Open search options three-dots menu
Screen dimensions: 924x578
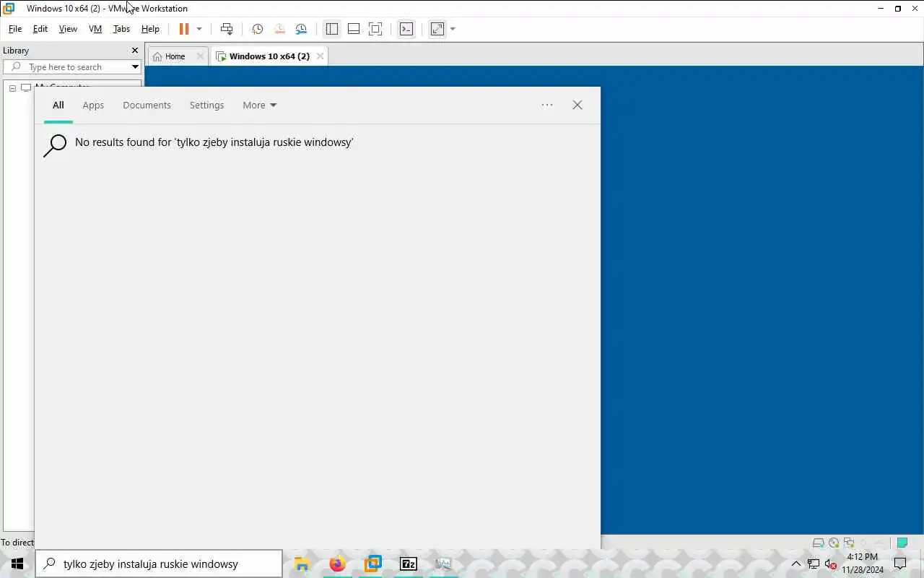[547, 105]
